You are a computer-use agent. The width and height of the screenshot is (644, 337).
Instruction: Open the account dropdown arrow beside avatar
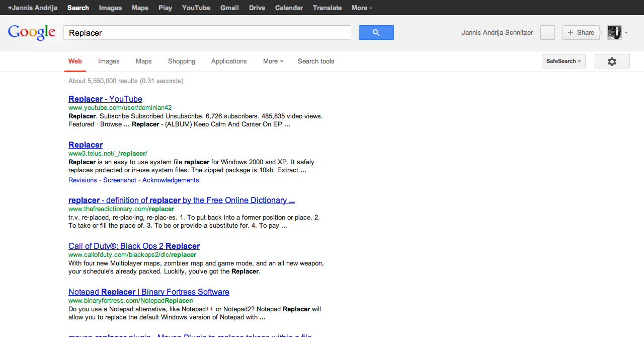point(626,33)
